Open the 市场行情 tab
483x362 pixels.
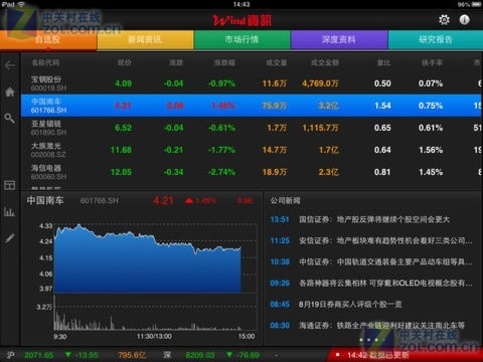pos(242,40)
